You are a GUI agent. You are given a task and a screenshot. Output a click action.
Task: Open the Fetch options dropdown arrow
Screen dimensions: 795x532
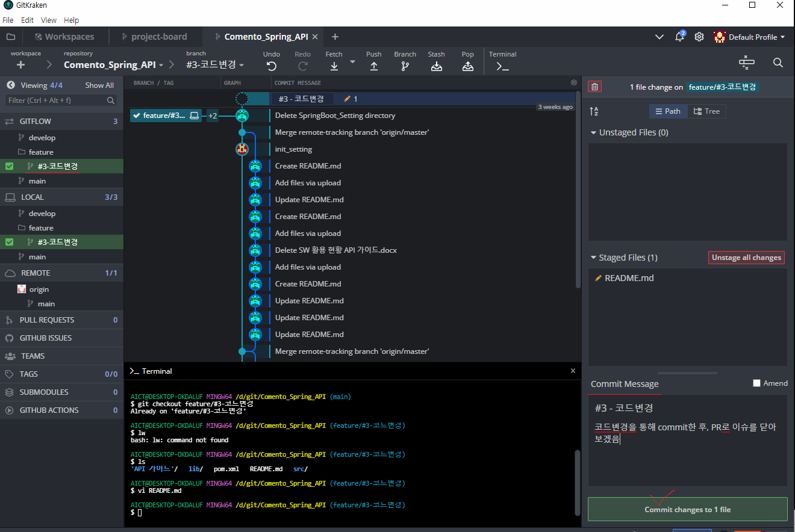352,61
